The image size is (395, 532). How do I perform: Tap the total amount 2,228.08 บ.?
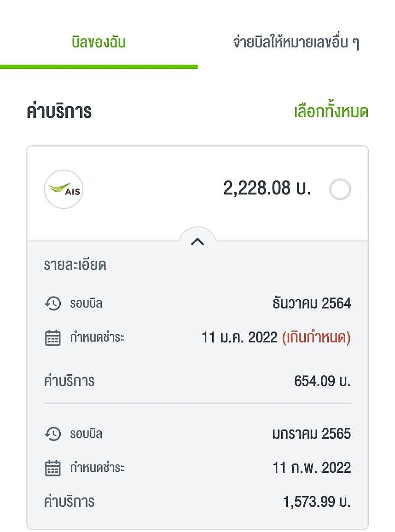[267, 188]
